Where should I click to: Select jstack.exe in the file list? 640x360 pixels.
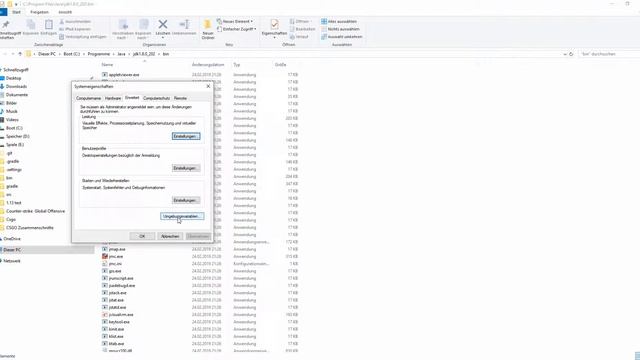point(118,293)
